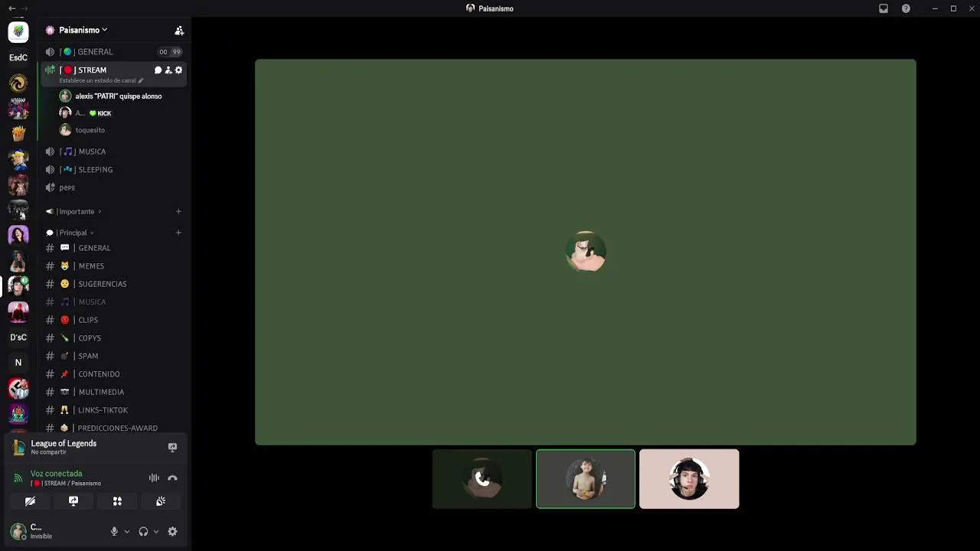Click the back navigation arrow
Viewport: 980px width, 551px height.
click(x=11, y=8)
